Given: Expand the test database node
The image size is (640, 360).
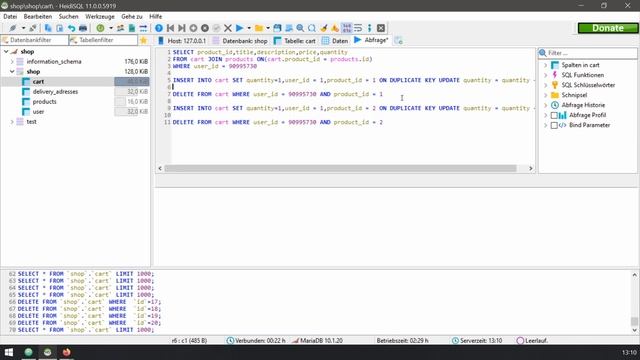Looking at the screenshot, I should (12, 122).
